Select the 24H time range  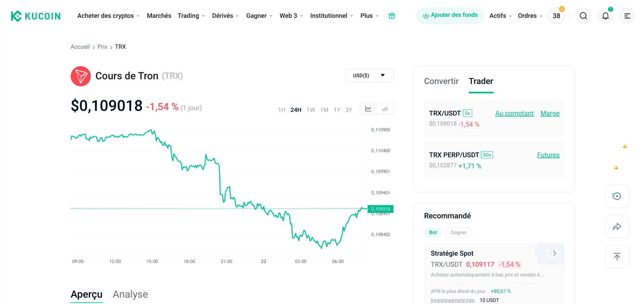coord(296,110)
